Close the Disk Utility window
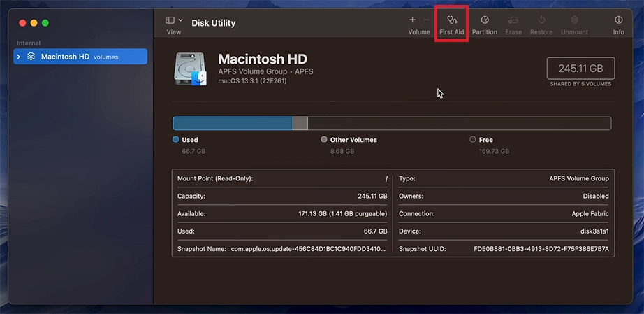644x314 pixels. coord(22,23)
